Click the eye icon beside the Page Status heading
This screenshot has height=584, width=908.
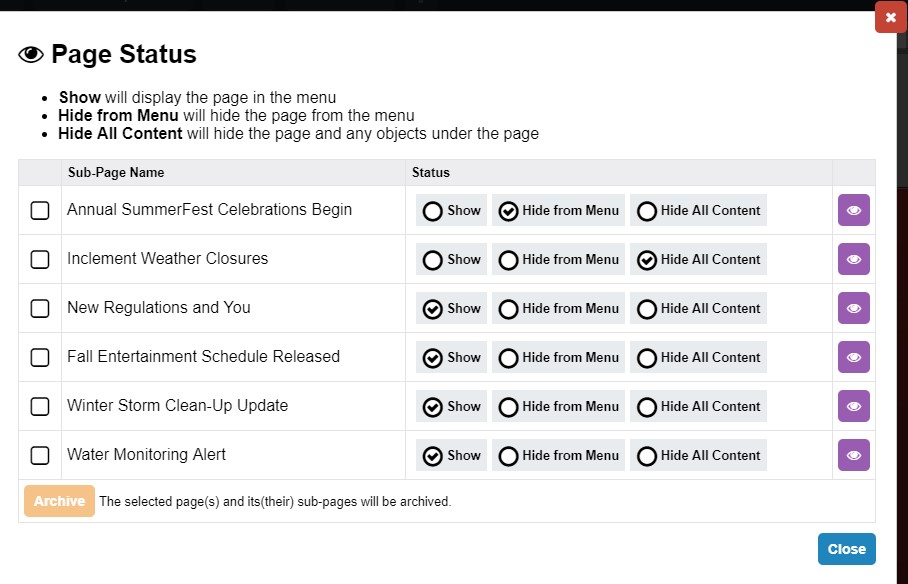click(x=30, y=53)
